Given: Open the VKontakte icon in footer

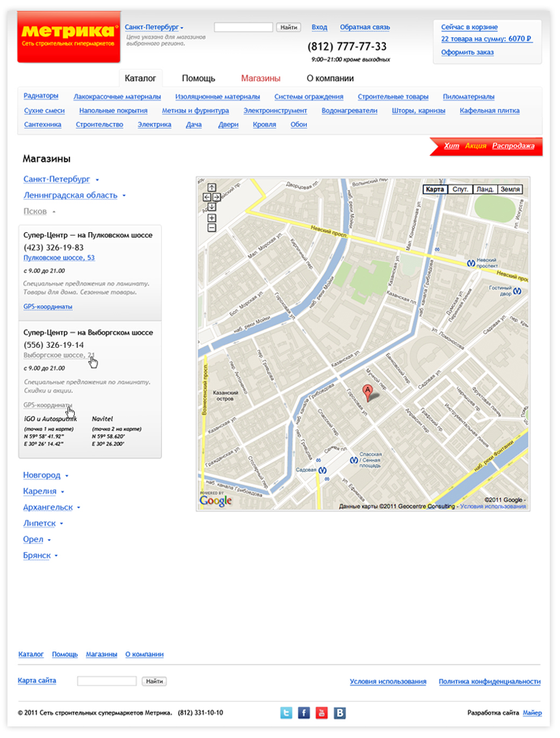Looking at the screenshot, I should click(x=340, y=713).
